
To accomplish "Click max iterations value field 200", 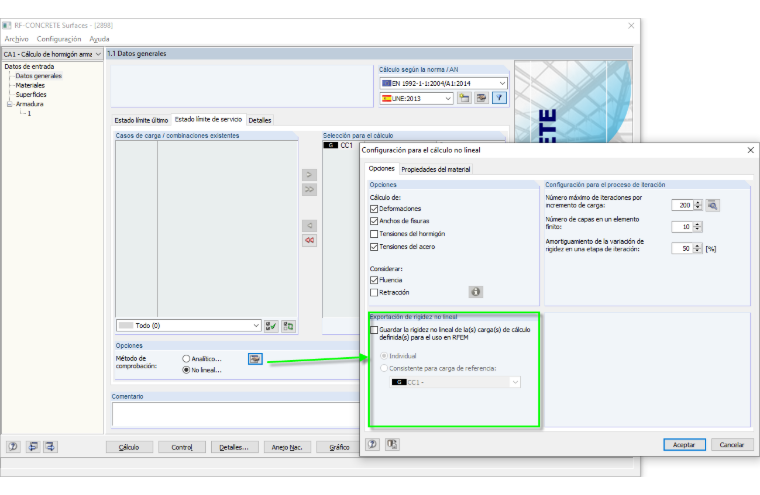I will coord(682,205).
